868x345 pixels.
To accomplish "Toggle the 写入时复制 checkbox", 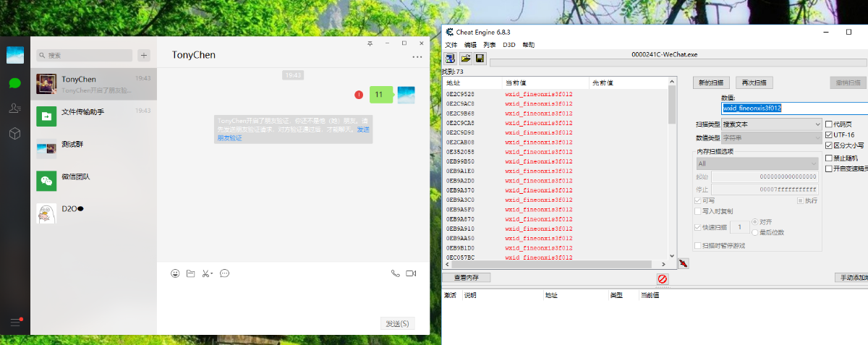I will point(698,211).
